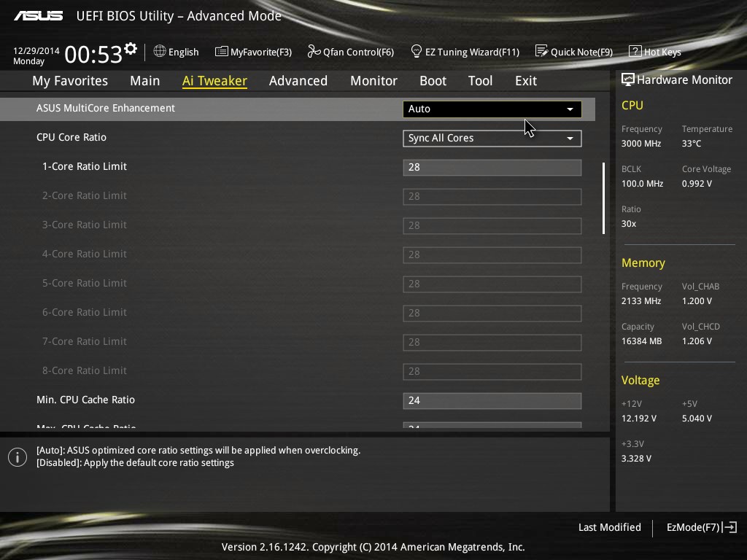Click the info circle icon

[x=18, y=457]
